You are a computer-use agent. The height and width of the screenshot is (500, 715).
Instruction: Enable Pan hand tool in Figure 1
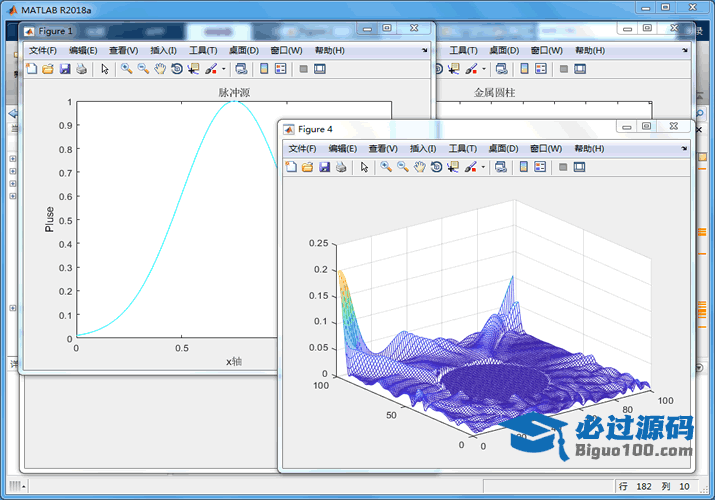[x=160, y=69]
